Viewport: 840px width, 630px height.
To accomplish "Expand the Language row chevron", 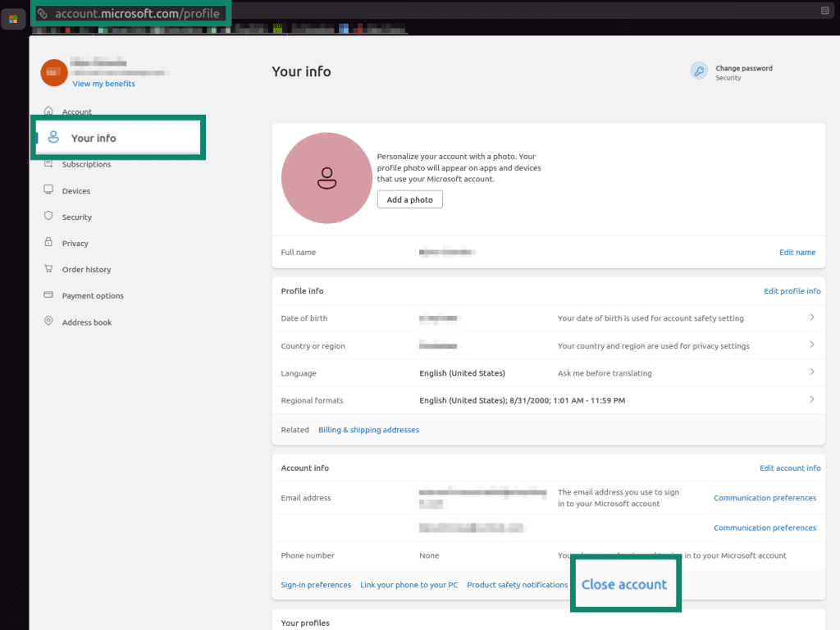I will pyautogui.click(x=811, y=372).
